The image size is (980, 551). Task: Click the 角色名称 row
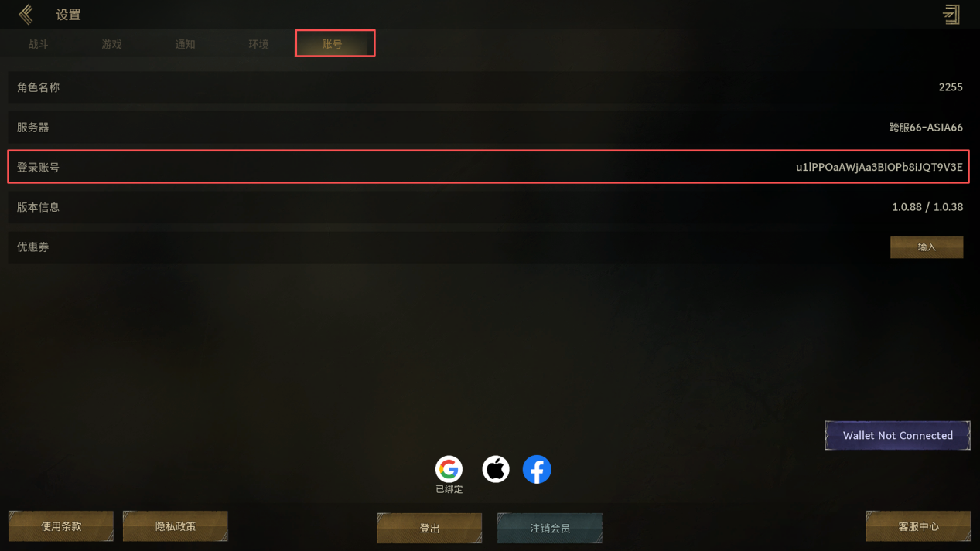click(x=489, y=87)
